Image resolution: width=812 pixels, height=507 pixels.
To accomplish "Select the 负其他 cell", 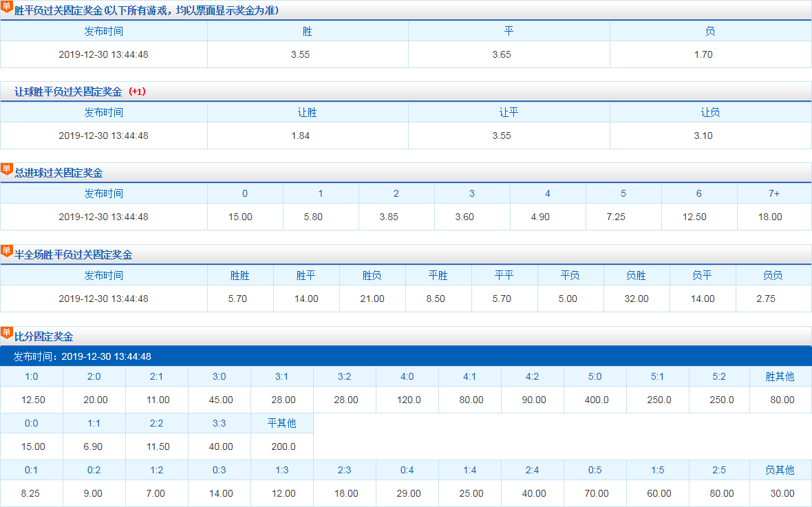I will pyautogui.click(x=780, y=470).
